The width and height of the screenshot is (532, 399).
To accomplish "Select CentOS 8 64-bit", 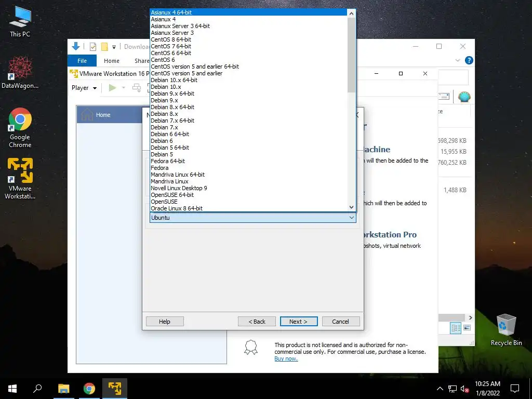I will (x=248, y=39).
